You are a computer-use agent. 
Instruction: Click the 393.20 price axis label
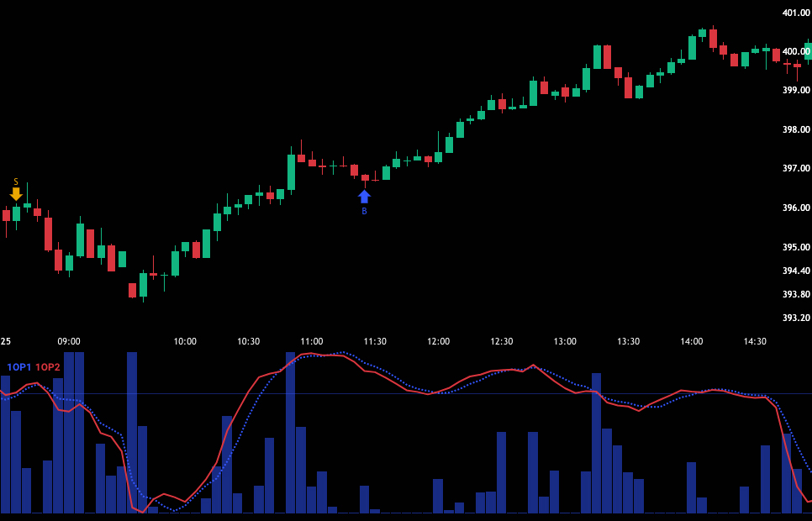(795, 318)
